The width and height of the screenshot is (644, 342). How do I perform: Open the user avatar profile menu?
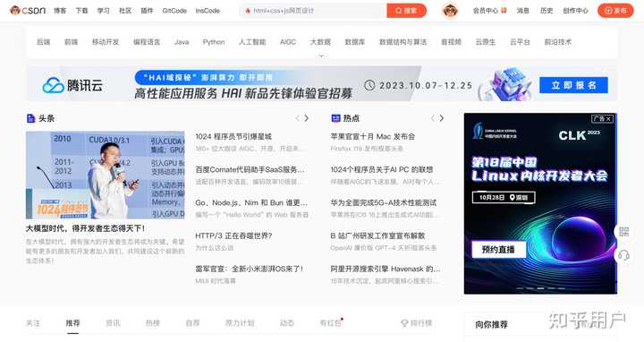[450, 10]
